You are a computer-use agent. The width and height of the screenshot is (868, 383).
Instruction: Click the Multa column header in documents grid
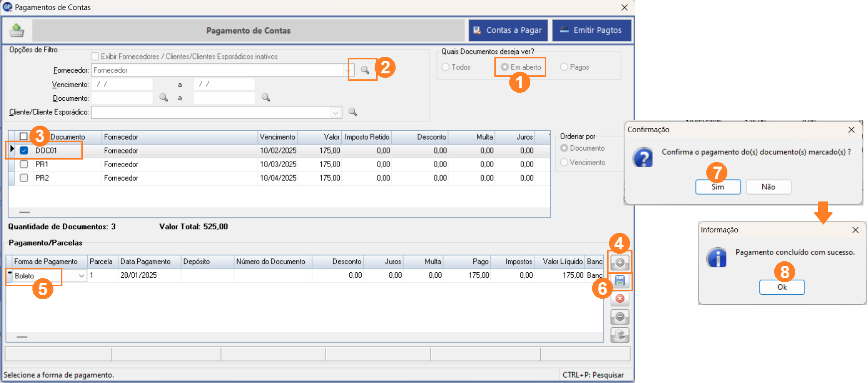tap(471, 137)
